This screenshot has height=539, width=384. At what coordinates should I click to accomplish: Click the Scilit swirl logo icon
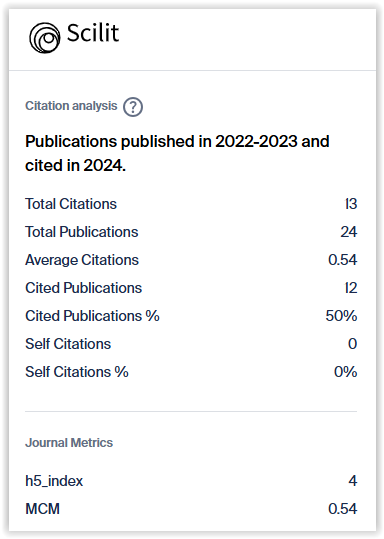pos(45,38)
